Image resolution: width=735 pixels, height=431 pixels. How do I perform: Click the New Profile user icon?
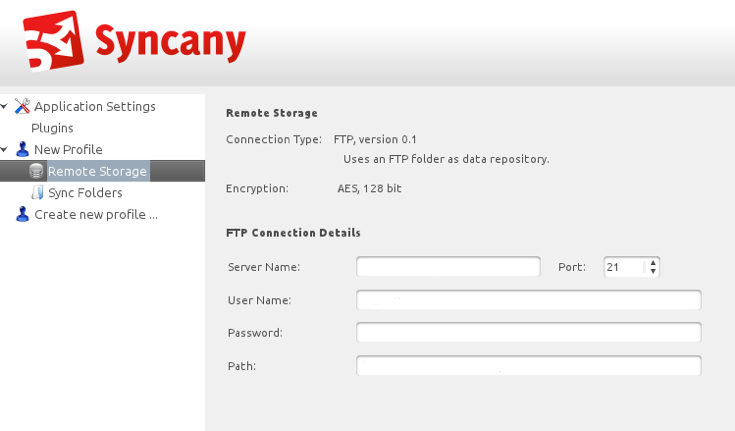pos(22,150)
